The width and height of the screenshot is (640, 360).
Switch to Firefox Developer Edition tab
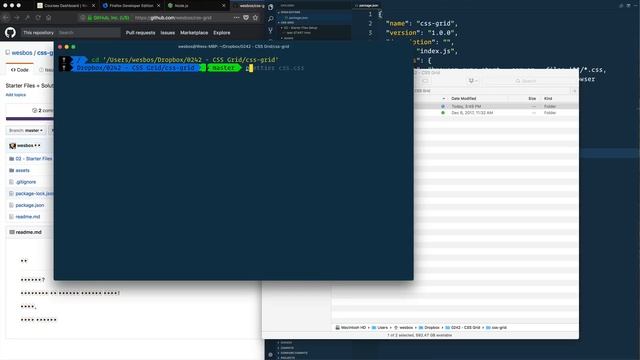pos(131,6)
